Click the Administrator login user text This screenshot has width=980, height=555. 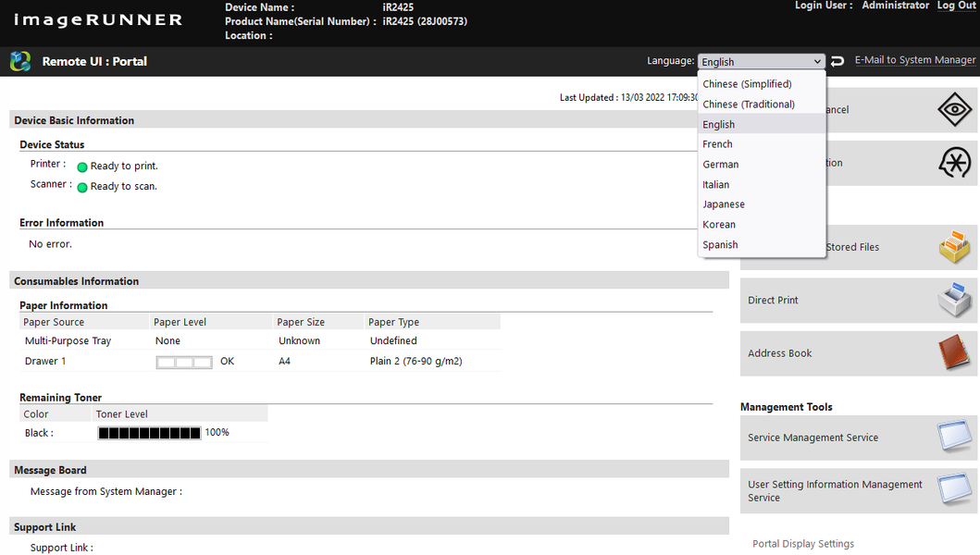pos(896,6)
